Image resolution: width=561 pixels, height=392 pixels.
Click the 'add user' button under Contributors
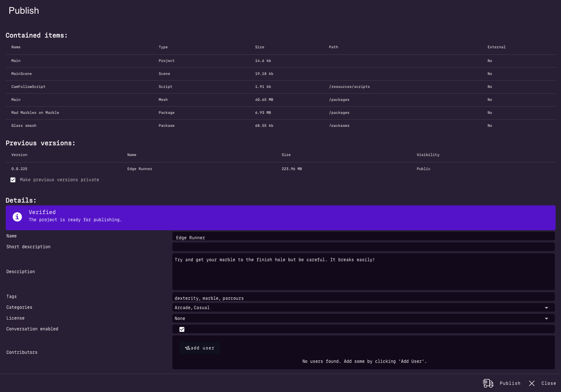(x=199, y=348)
